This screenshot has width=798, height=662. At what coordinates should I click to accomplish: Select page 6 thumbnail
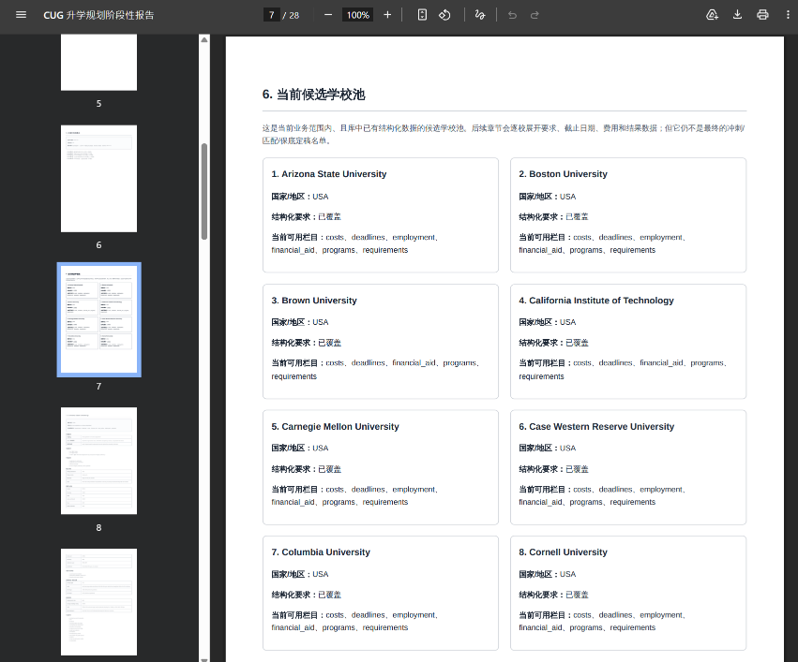(99, 179)
